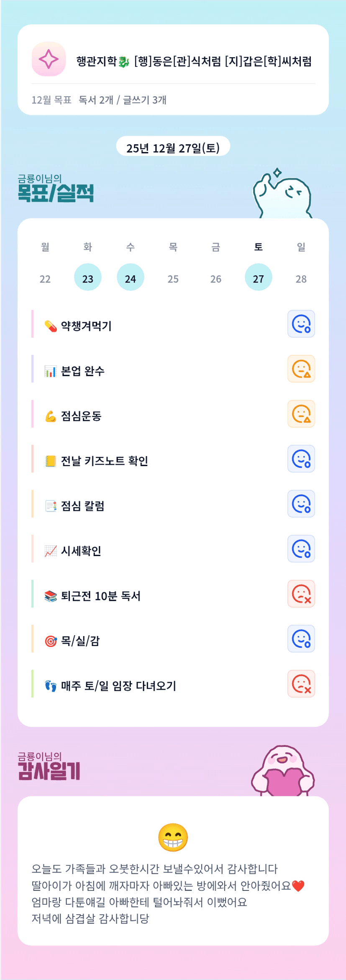This screenshot has width=346, height=980.
Task: Click the orange neutral face for 점심운동
Action: [x=301, y=414]
